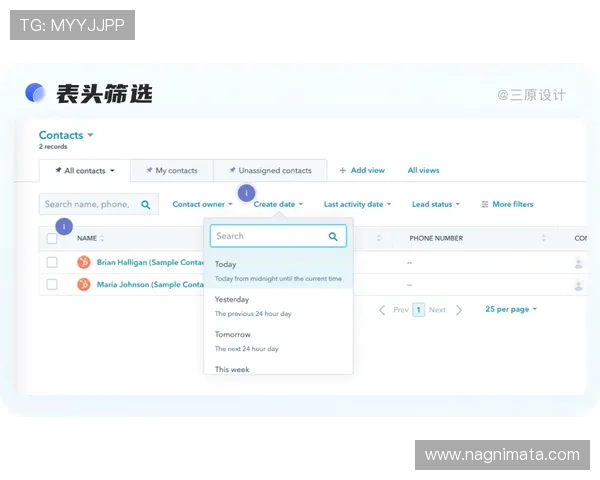Sort by the PHONE NUMBER column arrows
The height and width of the screenshot is (480, 600).
543,238
